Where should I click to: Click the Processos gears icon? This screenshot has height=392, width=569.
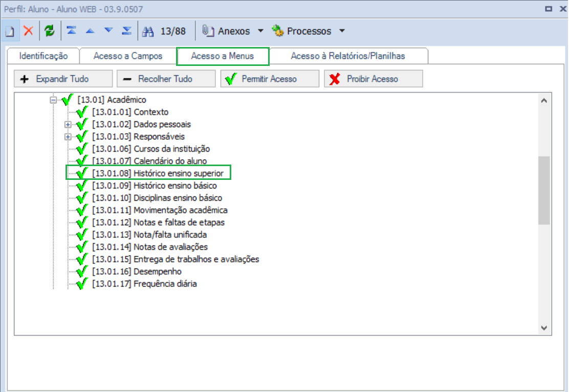pyautogui.click(x=278, y=31)
